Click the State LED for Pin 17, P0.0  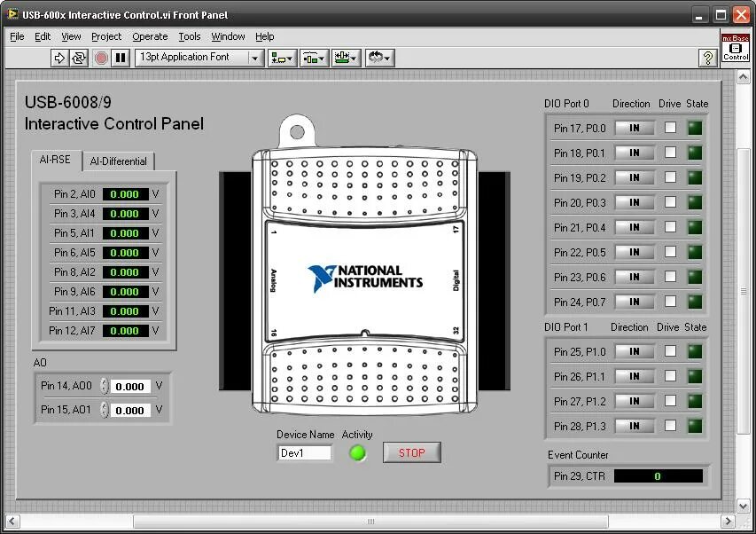click(695, 128)
